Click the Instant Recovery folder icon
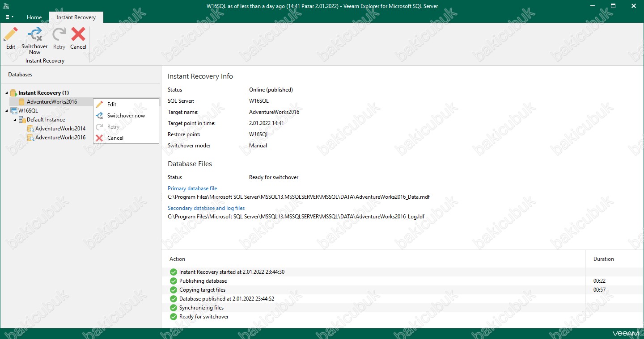This screenshot has height=339, width=644. point(13,93)
